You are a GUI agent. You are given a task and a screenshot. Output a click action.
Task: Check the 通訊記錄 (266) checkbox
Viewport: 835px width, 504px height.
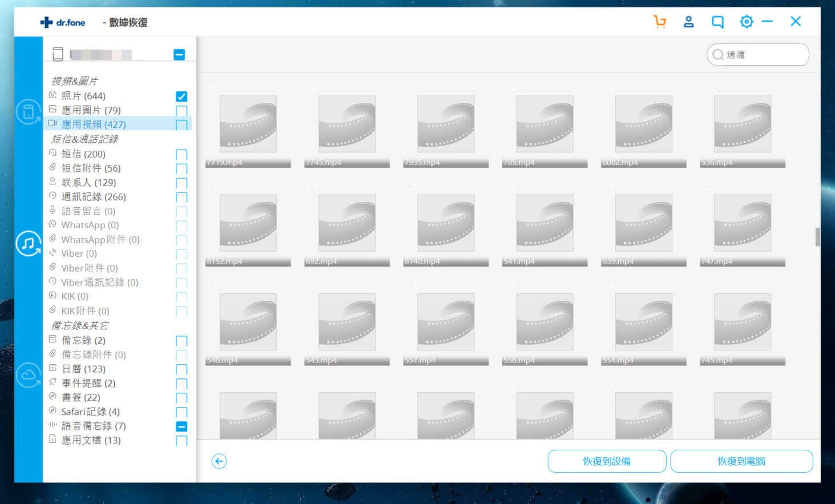[x=181, y=197]
